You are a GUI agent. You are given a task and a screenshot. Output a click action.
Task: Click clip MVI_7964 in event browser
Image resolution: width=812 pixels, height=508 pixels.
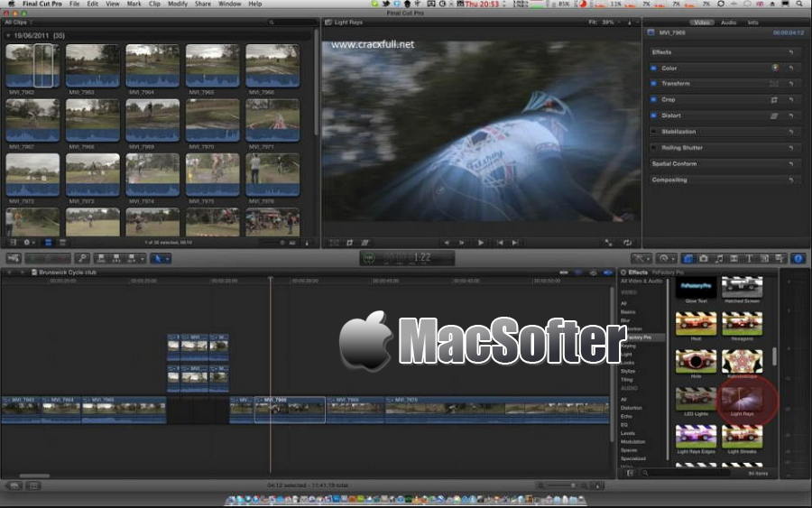pos(152,66)
